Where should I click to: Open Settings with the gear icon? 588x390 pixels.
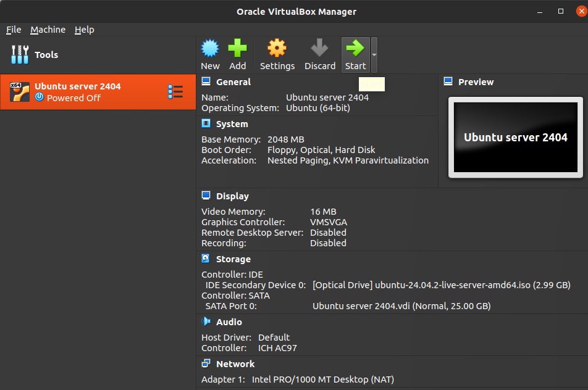[277, 49]
